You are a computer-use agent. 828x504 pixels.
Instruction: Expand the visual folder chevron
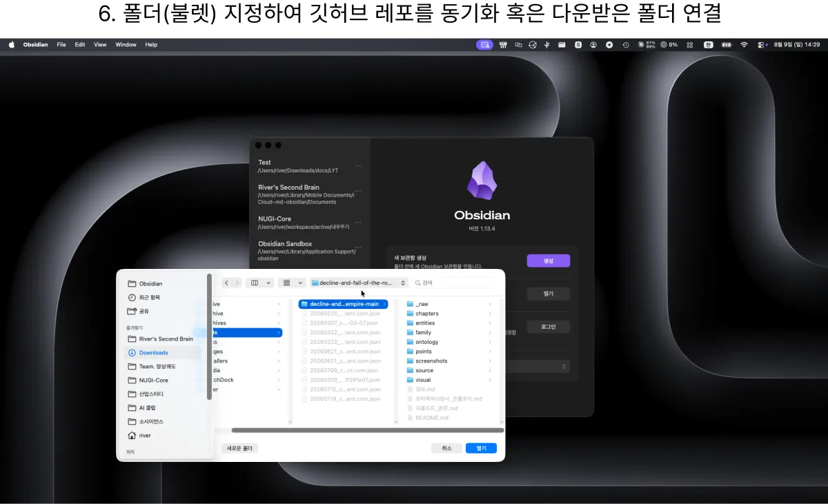pos(490,380)
